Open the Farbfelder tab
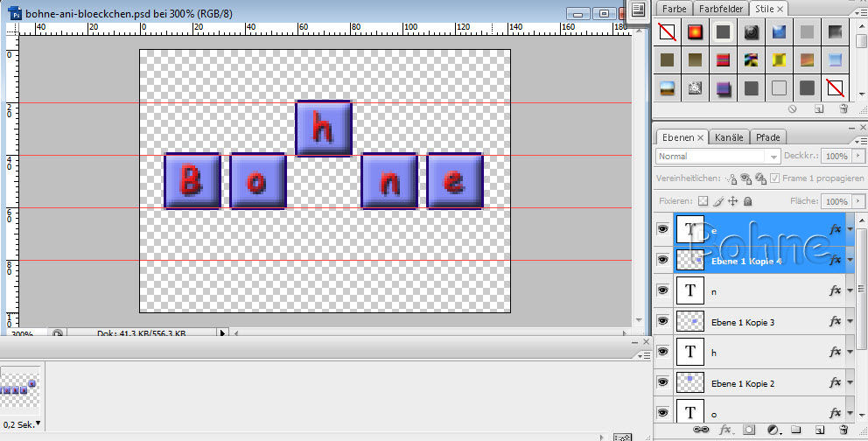 coord(721,9)
